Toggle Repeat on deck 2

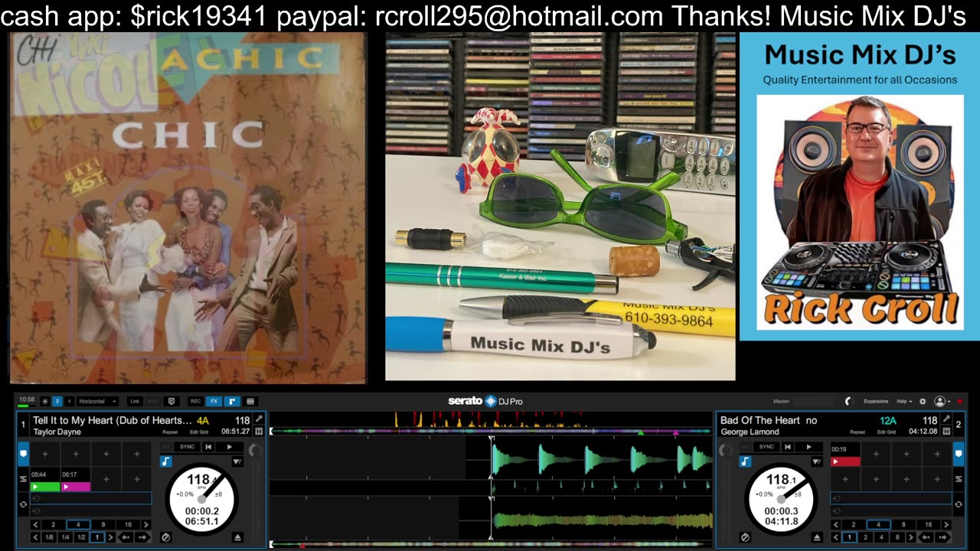click(857, 432)
